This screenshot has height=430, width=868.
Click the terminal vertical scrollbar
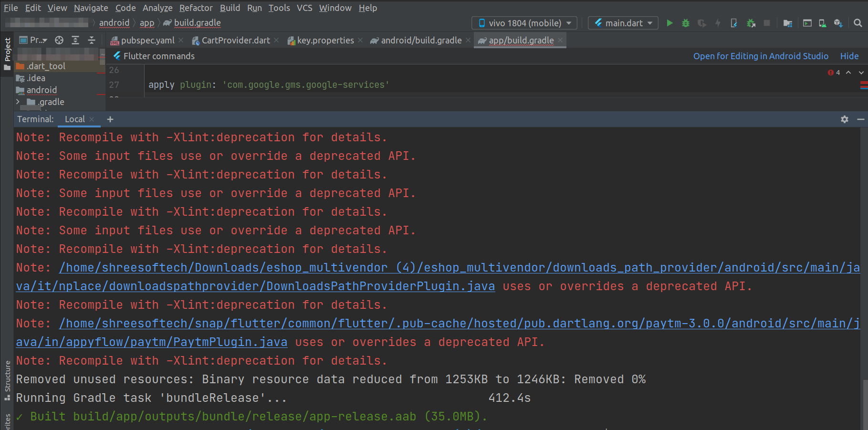pyautogui.click(x=864, y=404)
